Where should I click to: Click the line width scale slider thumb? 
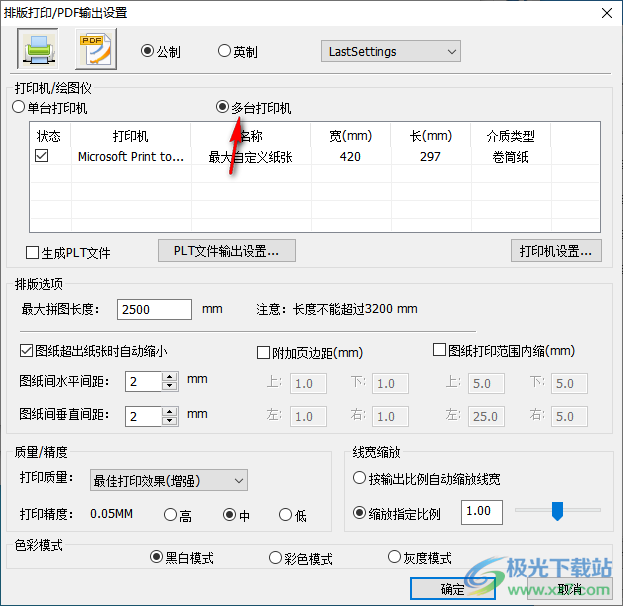tap(557, 511)
